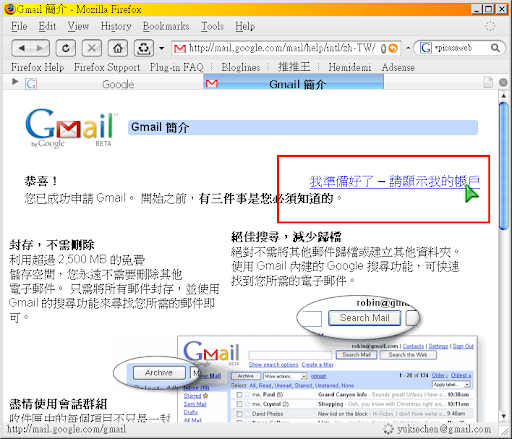Focus the address bar URL field

tap(282, 48)
